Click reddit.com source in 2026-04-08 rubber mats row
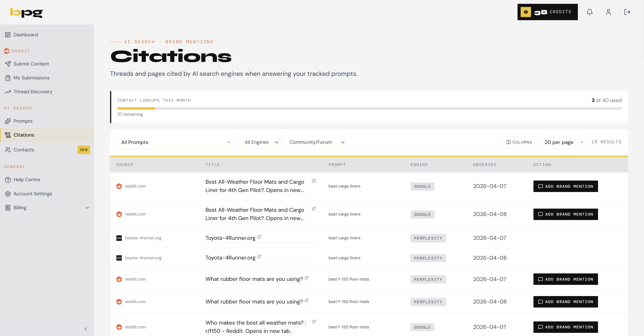The height and width of the screenshot is (336, 644). pyautogui.click(x=135, y=302)
